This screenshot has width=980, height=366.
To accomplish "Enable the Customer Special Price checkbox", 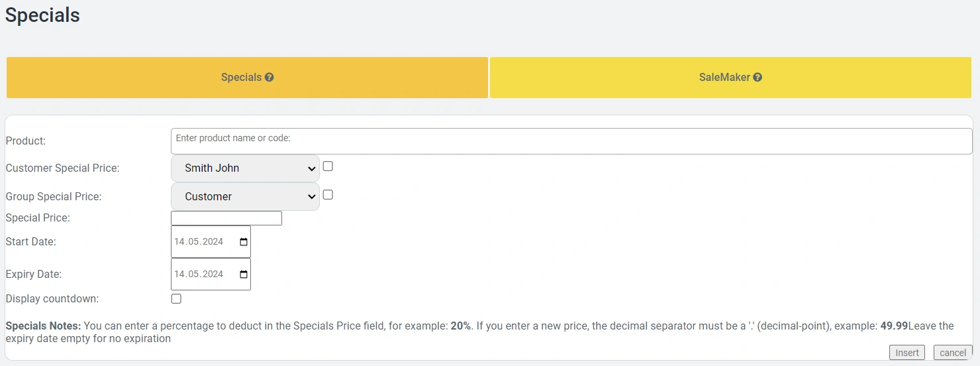I will tap(328, 166).
